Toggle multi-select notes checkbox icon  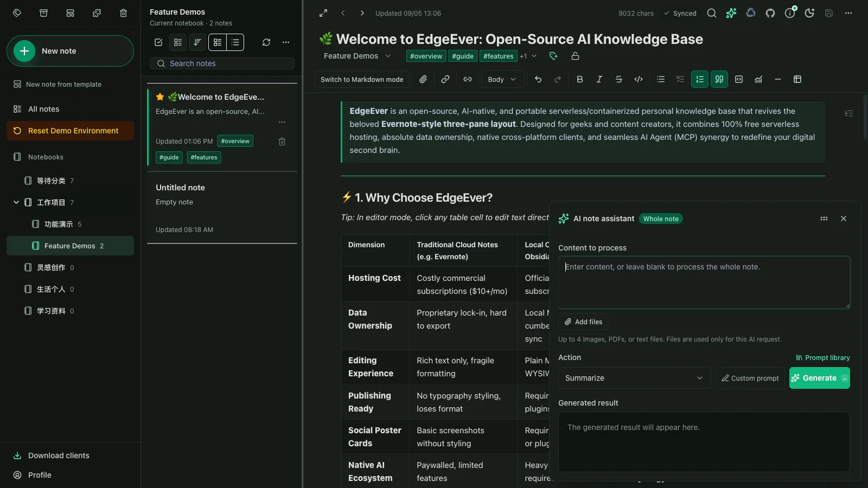(x=158, y=42)
